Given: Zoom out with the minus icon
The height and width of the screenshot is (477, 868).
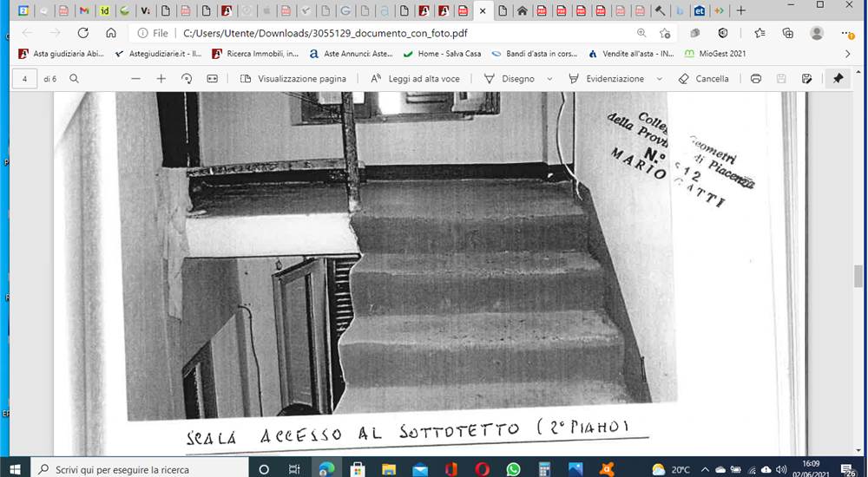Looking at the screenshot, I should pyautogui.click(x=136, y=79).
